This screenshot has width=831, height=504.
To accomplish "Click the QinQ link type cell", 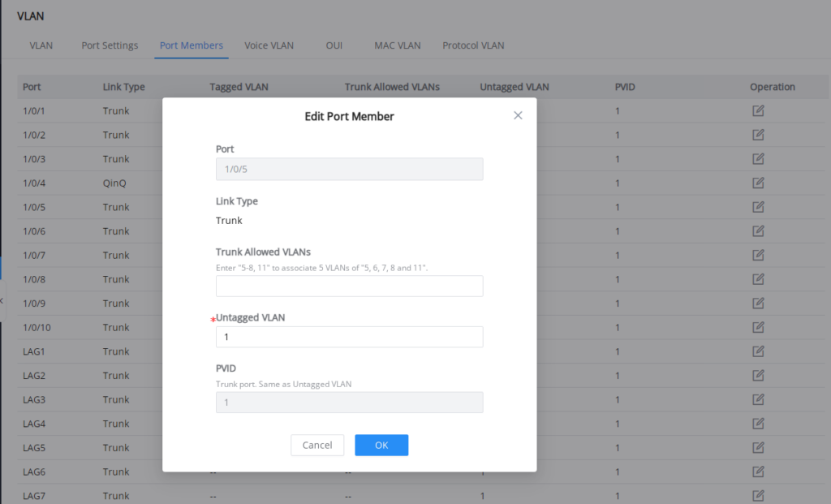I will coord(114,183).
